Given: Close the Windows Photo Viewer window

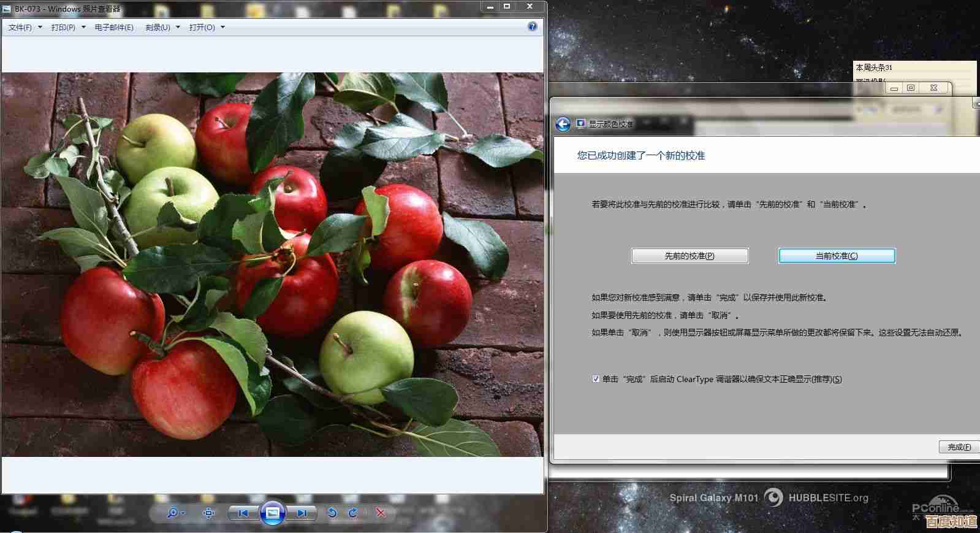Looking at the screenshot, I should (530, 6).
